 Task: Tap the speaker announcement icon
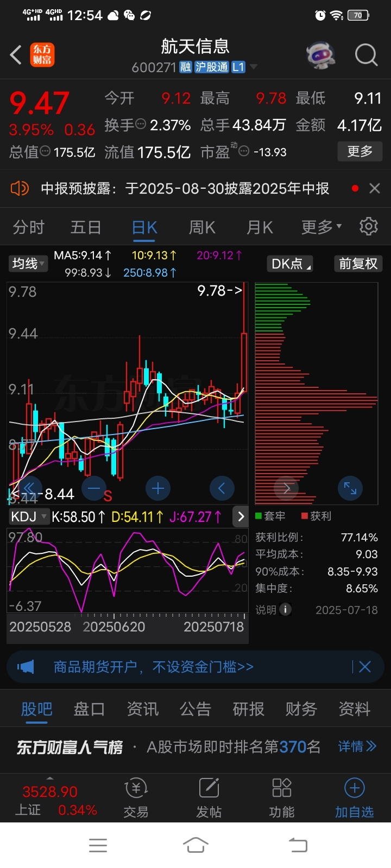click(20, 188)
